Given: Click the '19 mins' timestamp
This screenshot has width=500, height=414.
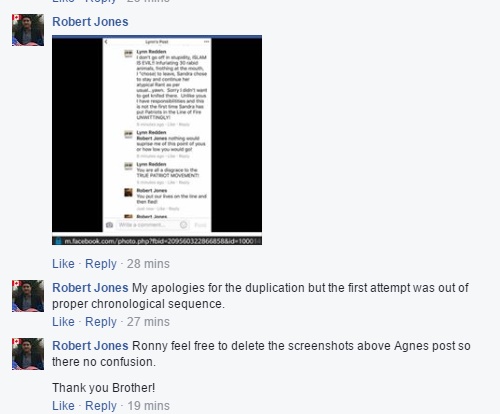Looking at the screenshot, I should tap(148, 406).
